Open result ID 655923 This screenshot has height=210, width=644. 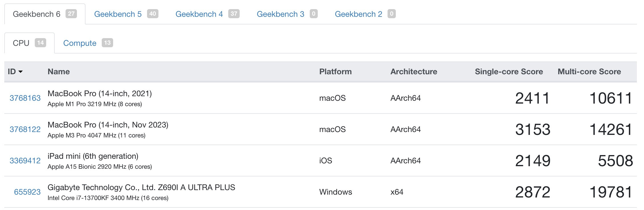click(27, 192)
